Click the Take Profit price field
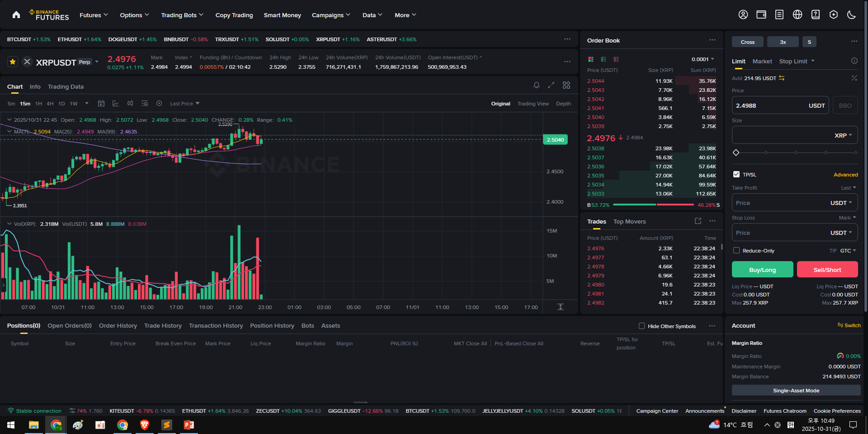Viewport: 868px width, 434px height. click(x=795, y=203)
